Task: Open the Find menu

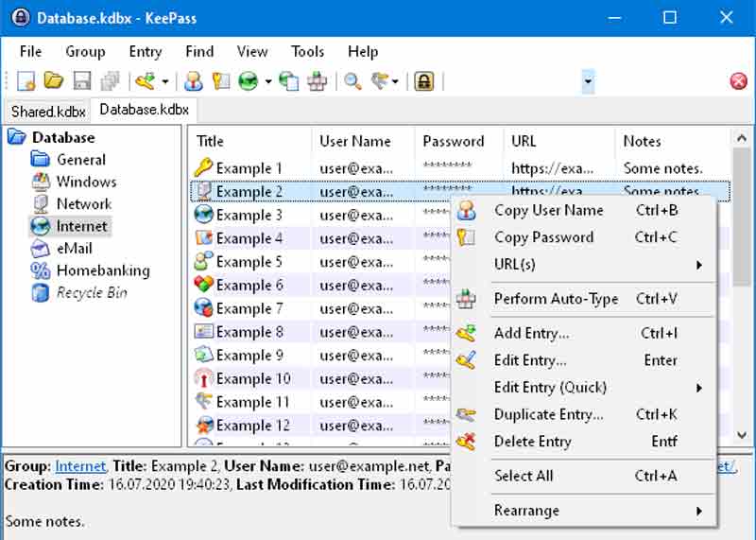Action: 199,52
